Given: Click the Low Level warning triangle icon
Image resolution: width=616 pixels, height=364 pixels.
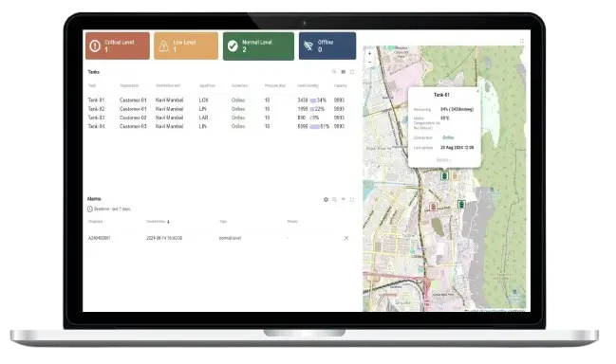Looking at the screenshot, I should coord(163,45).
